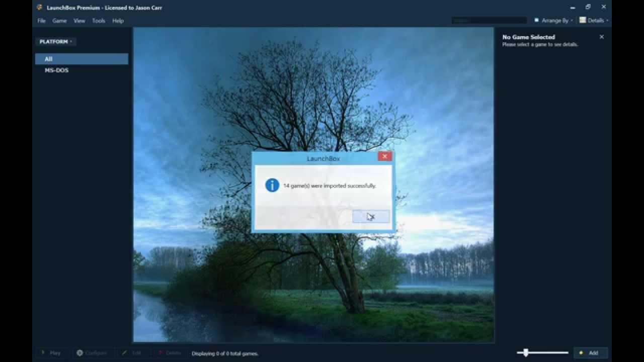Click the Edit pencil button
Image resolution: width=644 pixels, height=362 pixels.
(132, 353)
